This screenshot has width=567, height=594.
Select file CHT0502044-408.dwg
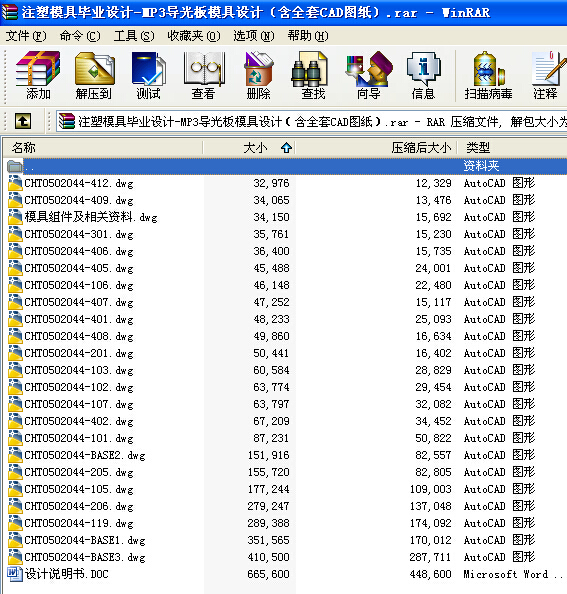[79, 336]
